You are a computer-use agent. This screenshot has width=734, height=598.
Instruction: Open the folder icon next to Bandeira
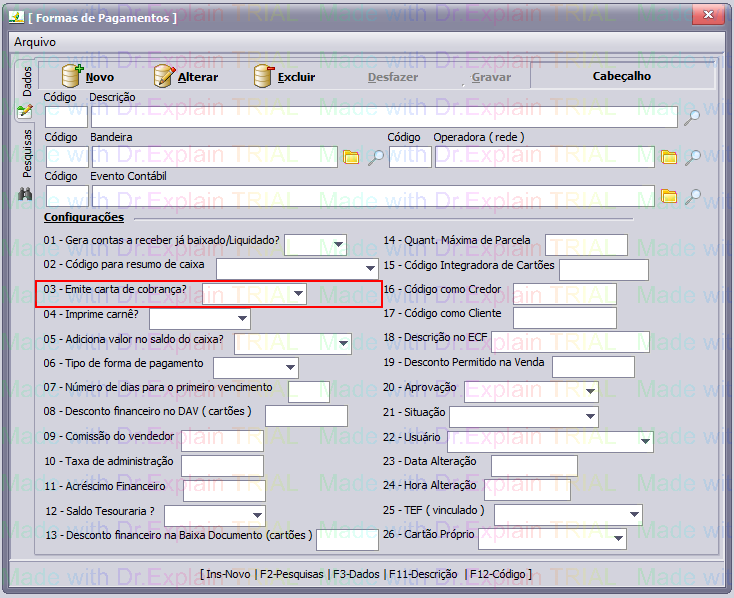351,157
